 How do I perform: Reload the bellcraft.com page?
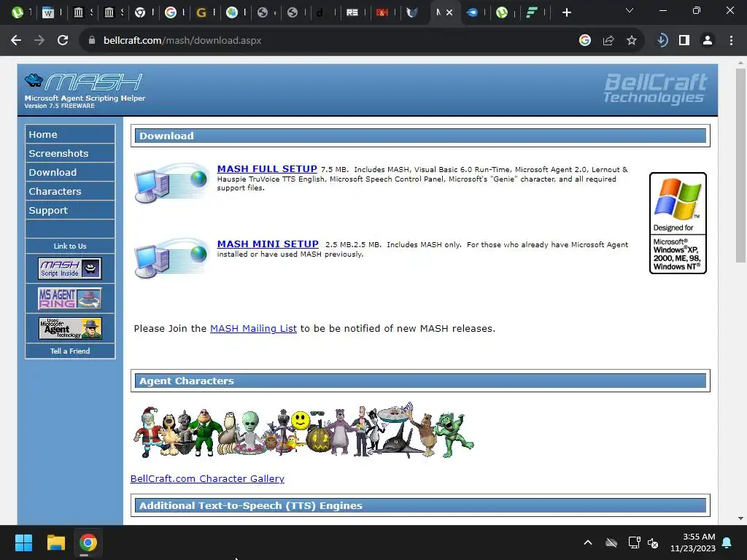click(x=63, y=41)
